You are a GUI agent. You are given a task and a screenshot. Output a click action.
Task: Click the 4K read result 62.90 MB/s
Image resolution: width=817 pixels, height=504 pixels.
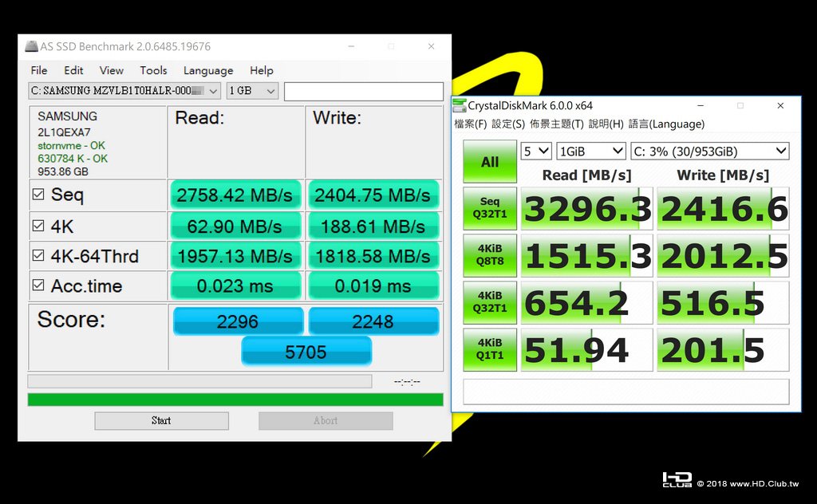235,226
